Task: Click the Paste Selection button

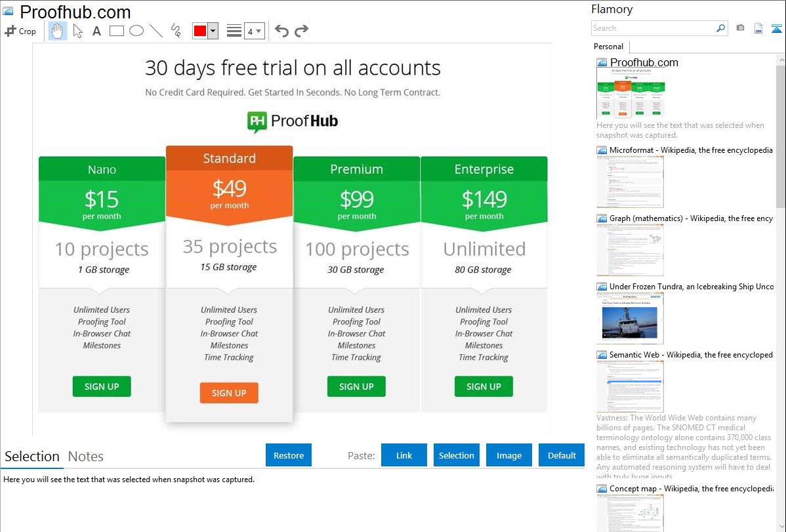Action: coord(456,455)
